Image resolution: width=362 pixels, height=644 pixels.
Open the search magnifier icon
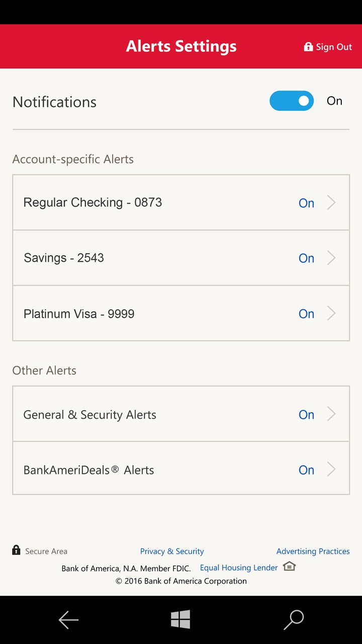(294, 620)
